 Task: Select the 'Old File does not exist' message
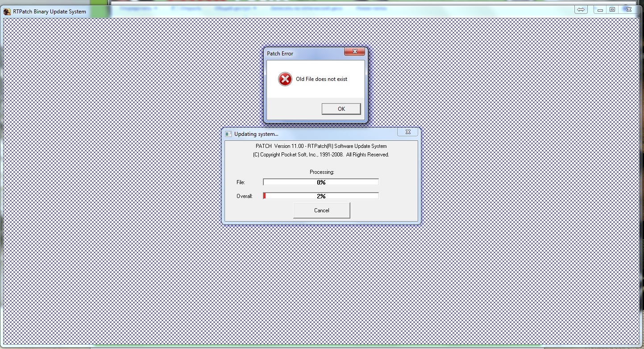[x=321, y=79]
